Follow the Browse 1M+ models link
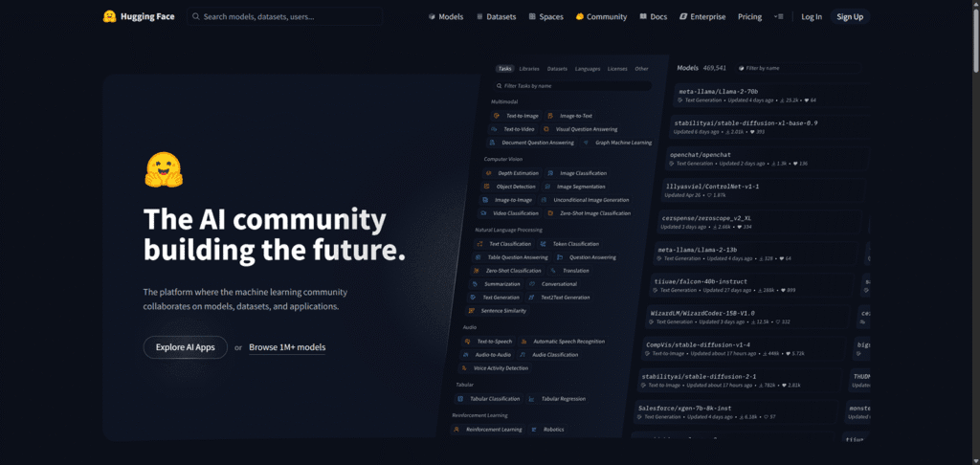Viewport: 980px width, 465px height. pos(287,347)
